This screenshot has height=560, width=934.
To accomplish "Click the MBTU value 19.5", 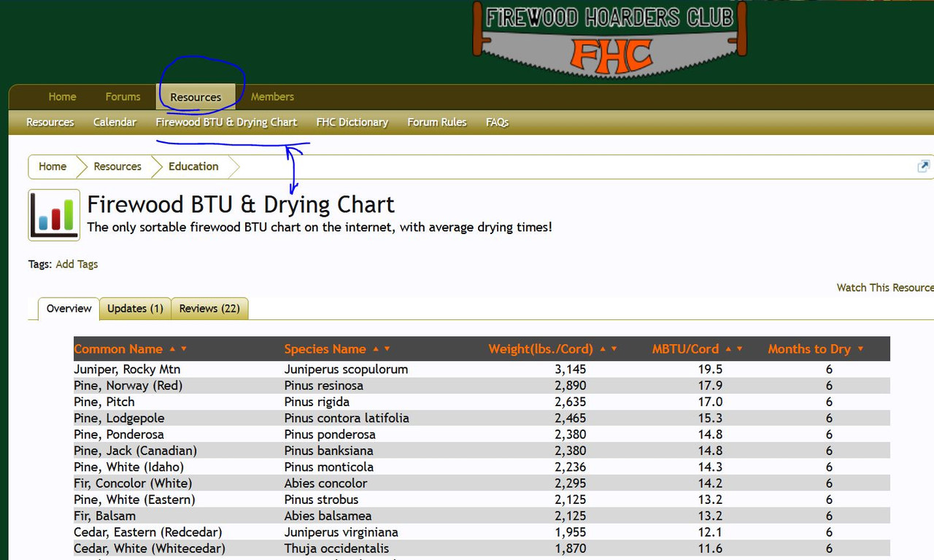I will [710, 370].
